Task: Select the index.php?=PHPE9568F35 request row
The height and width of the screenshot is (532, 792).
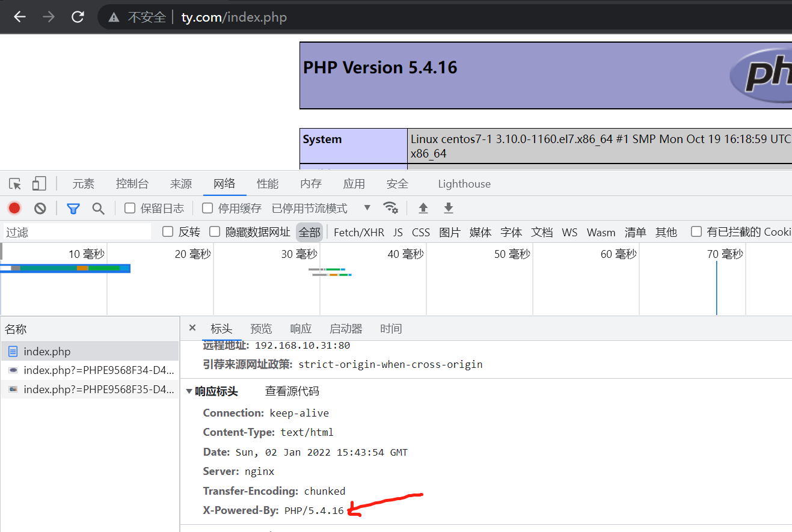Action: click(90, 389)
